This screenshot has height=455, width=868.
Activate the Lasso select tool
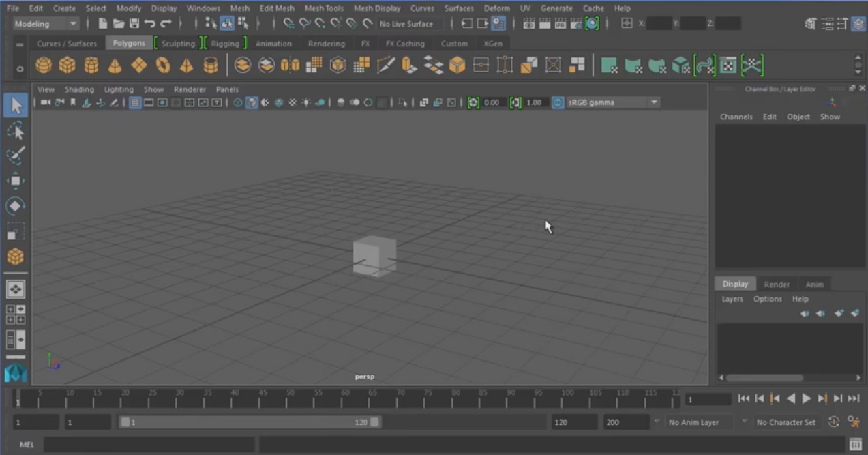(16, 131)
